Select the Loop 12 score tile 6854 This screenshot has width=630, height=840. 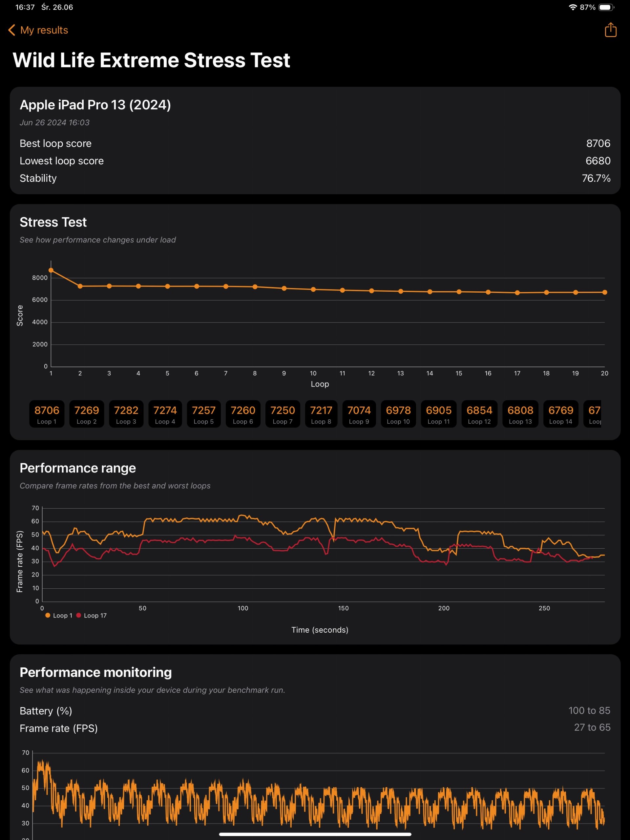479,414
